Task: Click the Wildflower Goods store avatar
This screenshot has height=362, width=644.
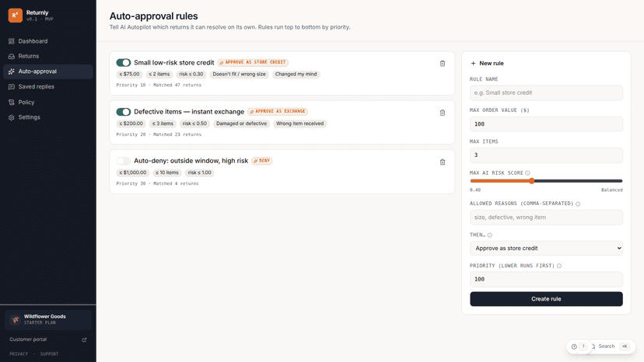Action: pyautogui.click(x=16, y=319)
